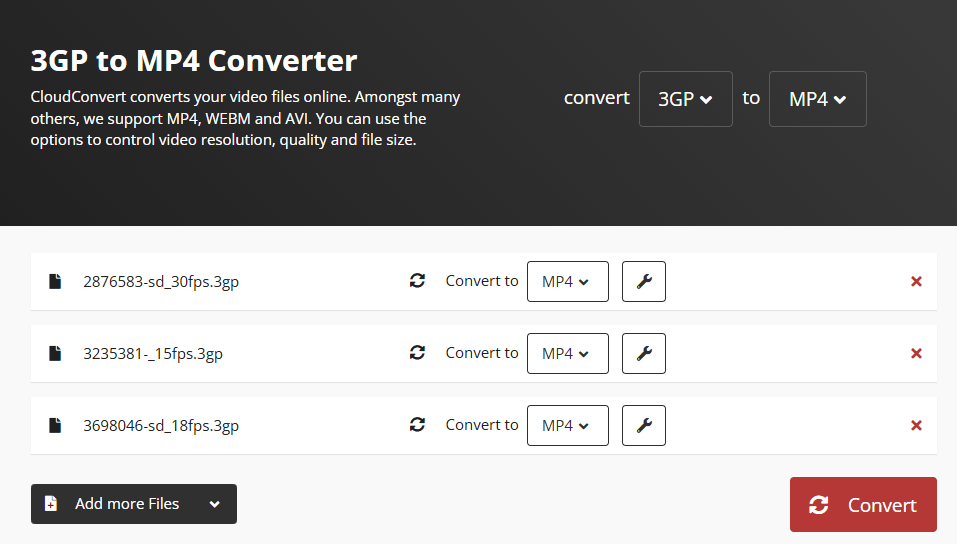957x544 pixels.
Task: Click file icon of 3698046-sd_18fps.3gp
Action: coord(55,425)
